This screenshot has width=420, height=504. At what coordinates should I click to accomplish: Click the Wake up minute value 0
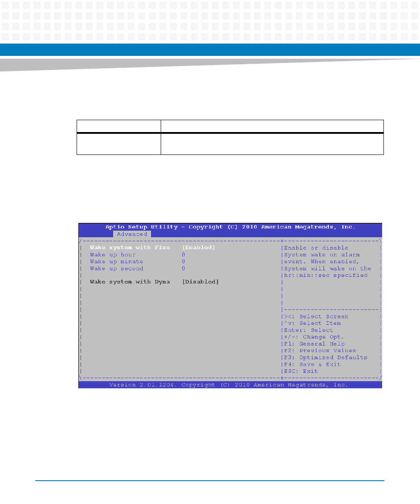click(183, 261)
